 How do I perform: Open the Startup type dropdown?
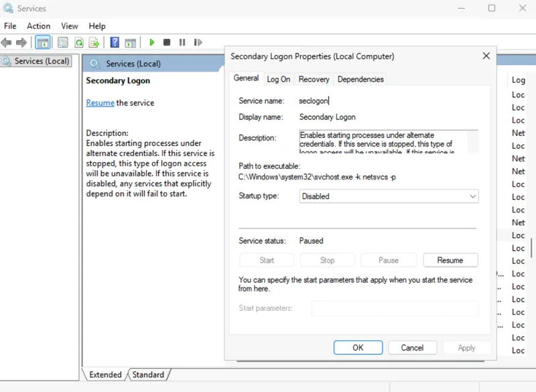[389, 196]
